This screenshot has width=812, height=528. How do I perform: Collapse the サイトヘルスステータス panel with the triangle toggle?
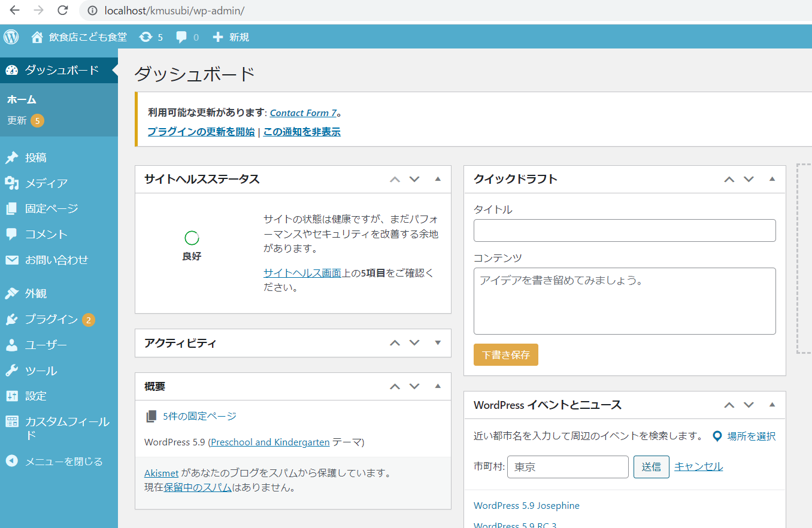pos(438,179)
